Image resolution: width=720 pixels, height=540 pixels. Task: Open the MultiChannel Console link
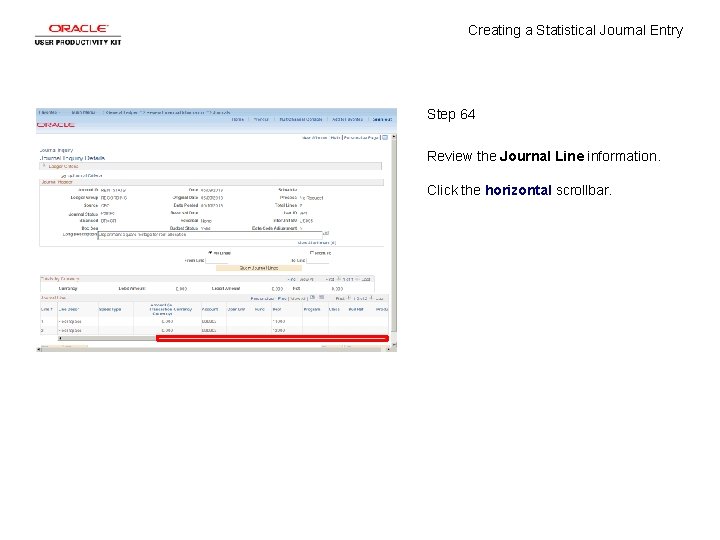pyautogui.click(x=301, y=119)
